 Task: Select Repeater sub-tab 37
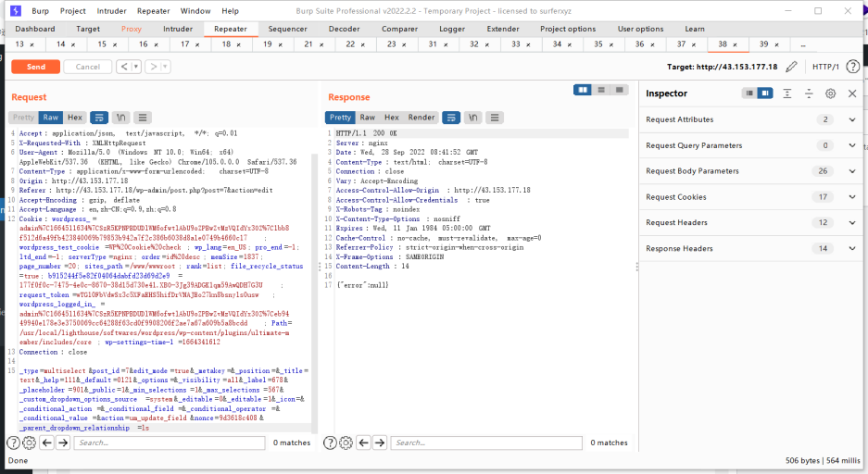click(681, 44)
